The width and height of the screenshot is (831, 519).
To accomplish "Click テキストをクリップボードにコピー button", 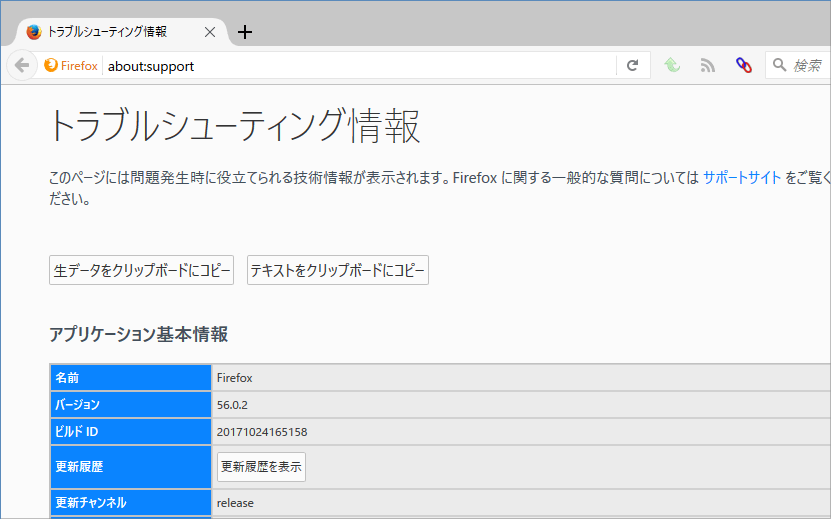I will 338,270.
